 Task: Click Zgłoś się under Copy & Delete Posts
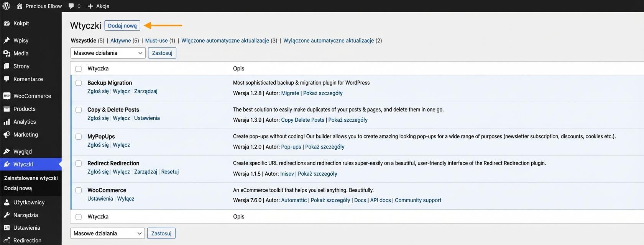pos(98,118)
